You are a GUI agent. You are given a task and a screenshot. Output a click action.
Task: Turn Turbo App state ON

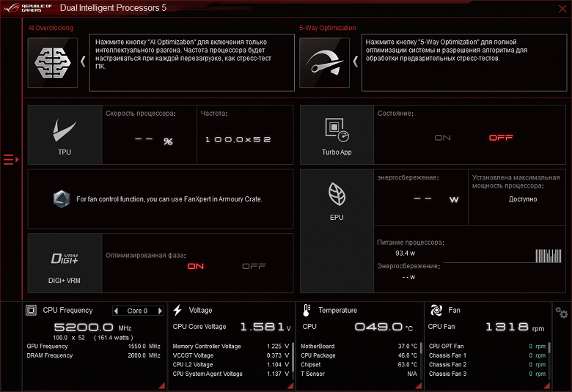[x=442, y=138]
